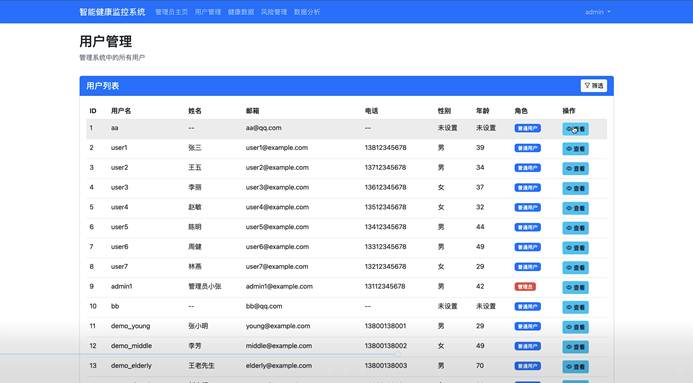
Task: Click phone number 13800138003
Action: (x=385, y=366)
